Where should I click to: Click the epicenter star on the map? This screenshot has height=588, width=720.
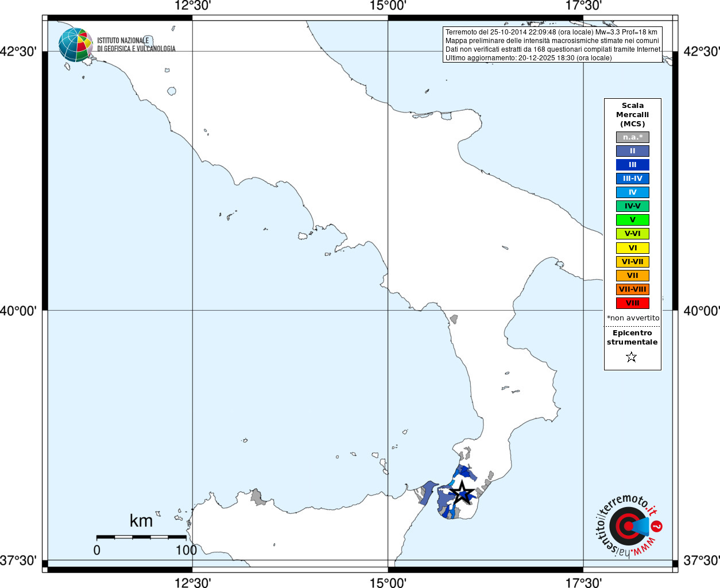(462, 493)
